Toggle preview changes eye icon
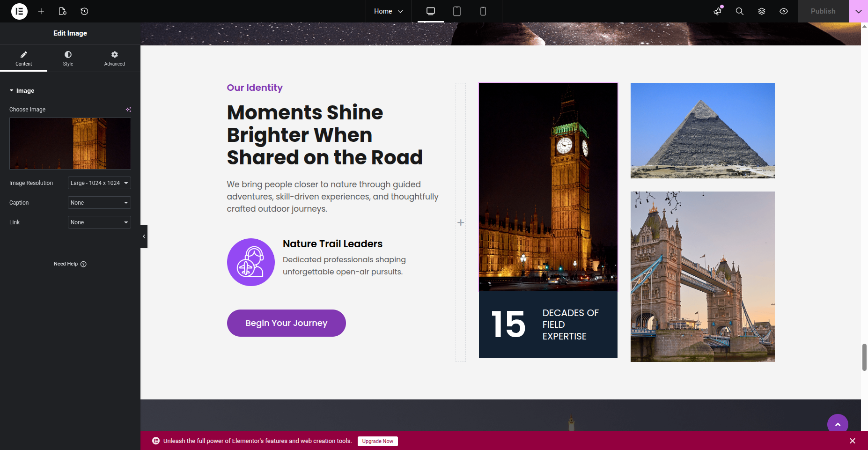Screen dimensions: 868x450 point(784,11)
